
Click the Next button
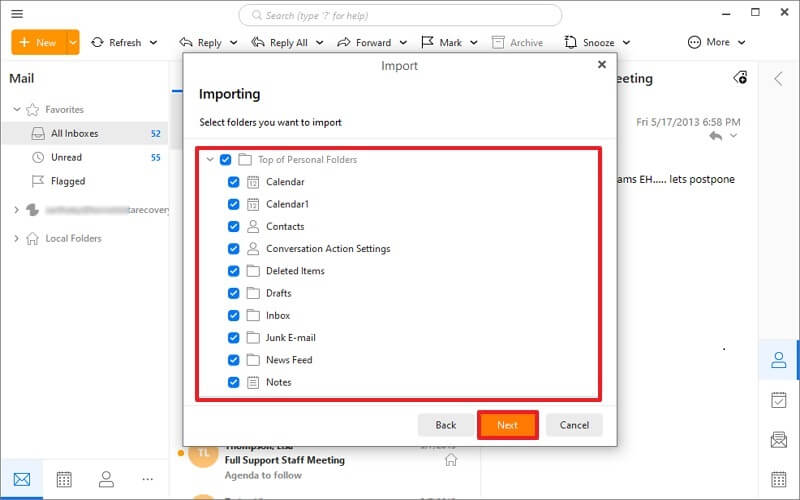(x=508, y=425)
